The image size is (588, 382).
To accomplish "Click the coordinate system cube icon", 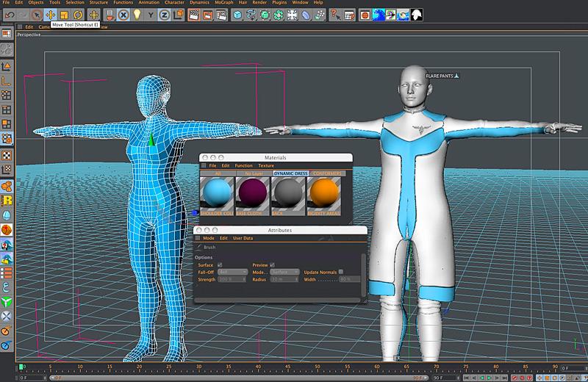I will click(x=179, y=15).
